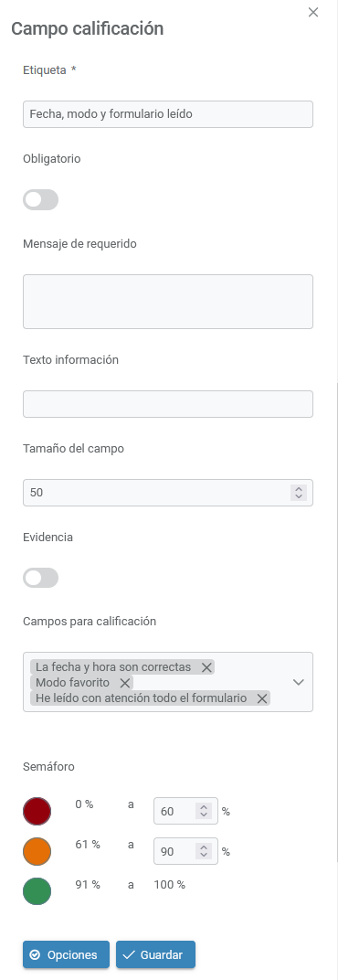
Task: Save with the Guardar button
Action: [155, 955]
